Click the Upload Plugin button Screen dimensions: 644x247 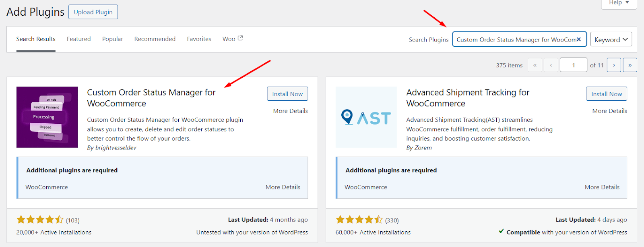pyautogui.click(x=93, y=12)
